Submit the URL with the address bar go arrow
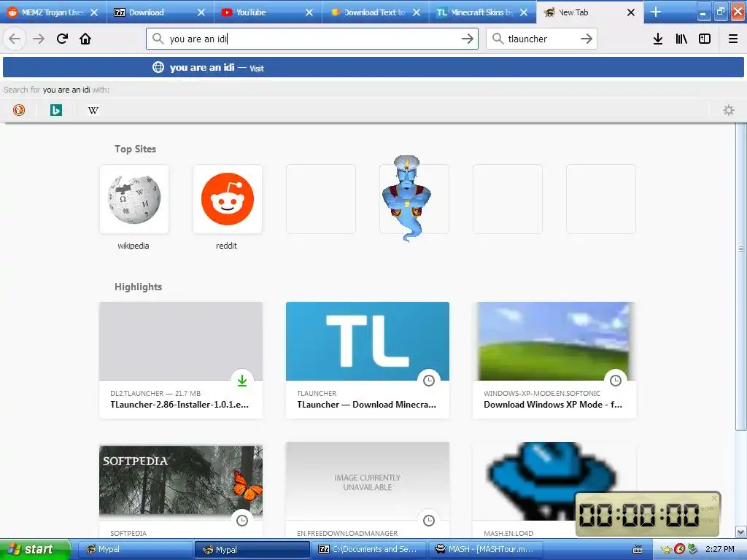Image resolution: width=747 pixels, height=560 pixels. (468, 39)
